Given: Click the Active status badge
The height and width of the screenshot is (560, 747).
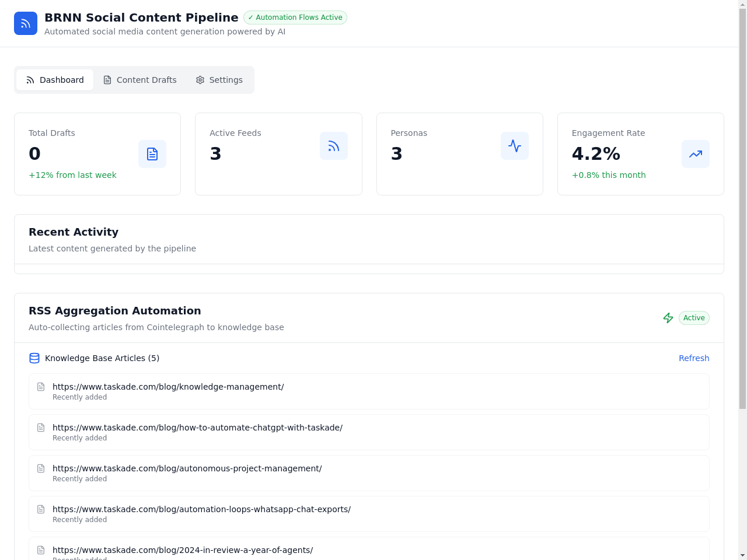Looking at the screenshot, I should (694, 318).
